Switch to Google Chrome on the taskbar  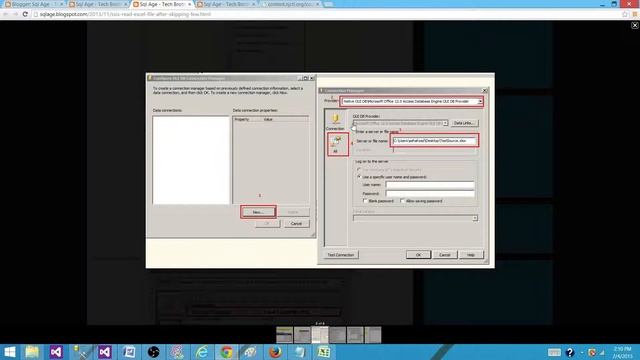(x=226, y=352)
